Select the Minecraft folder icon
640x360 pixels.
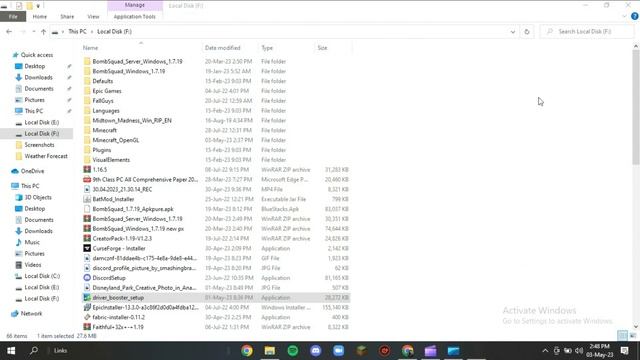point(87,130)
